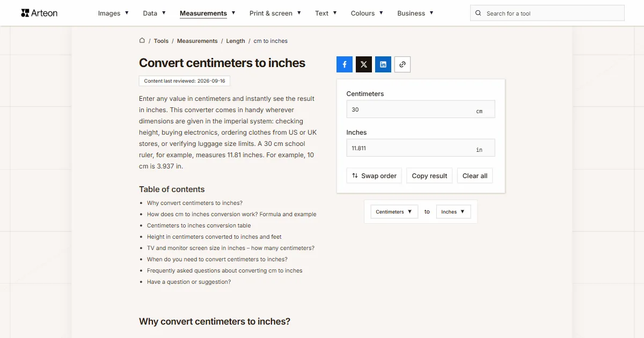Viewport: 644px width, 338px height.
Task: Focus the Inches result field
Action: click(421, 148)
